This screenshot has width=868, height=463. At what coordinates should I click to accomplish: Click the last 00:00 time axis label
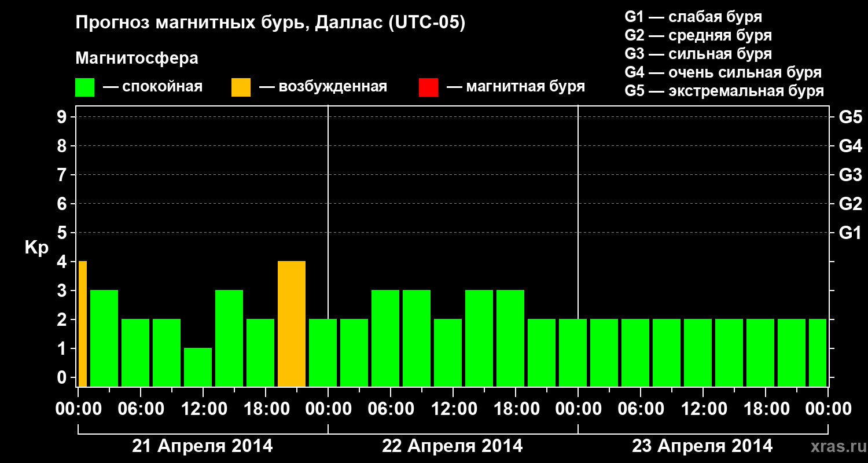[828, 409]
